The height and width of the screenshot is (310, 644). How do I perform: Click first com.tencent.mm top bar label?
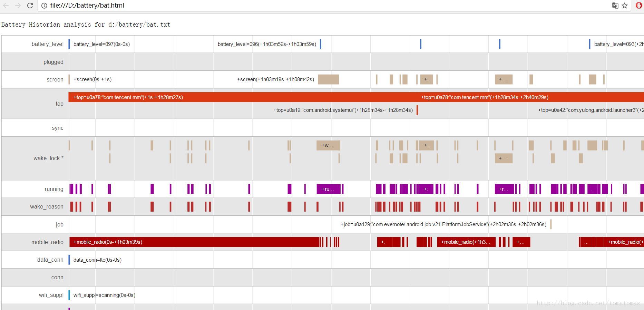(x=128, y=97)
